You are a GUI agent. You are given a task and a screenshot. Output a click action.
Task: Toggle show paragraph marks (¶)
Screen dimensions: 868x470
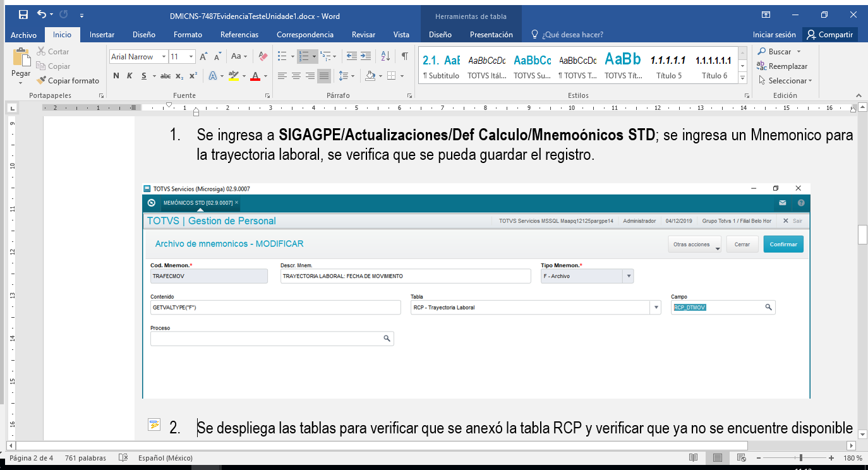click(404, 57)
